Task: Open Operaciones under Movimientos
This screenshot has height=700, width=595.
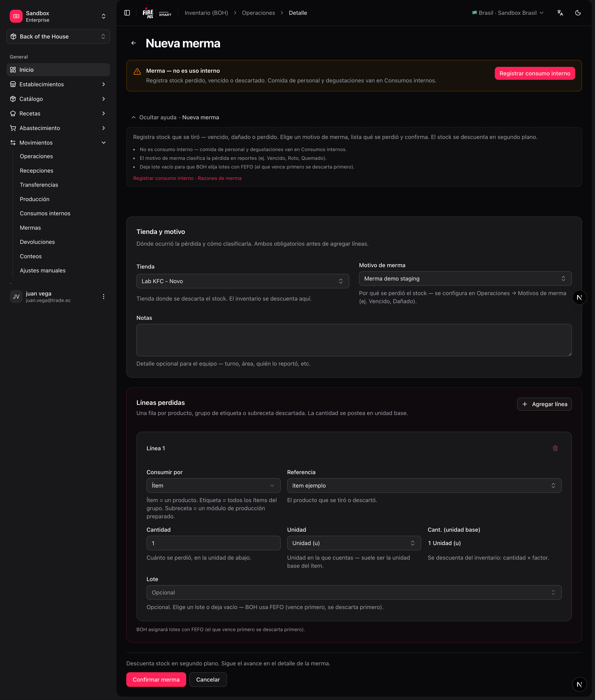Action: [x=36, y=156]
